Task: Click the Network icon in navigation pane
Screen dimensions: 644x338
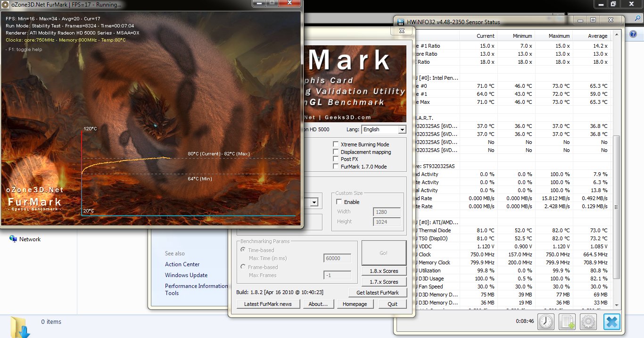Action: coord(13,239)
